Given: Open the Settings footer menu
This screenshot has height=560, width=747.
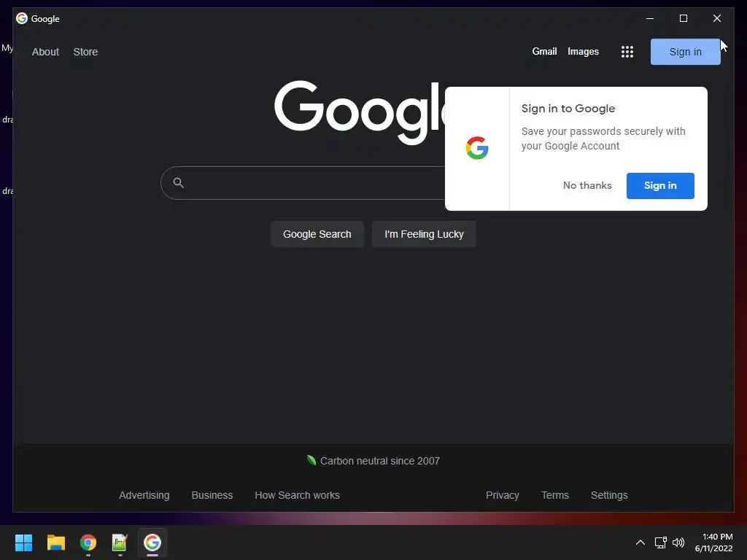Looking at the screenshot, I should coord(609,495).
